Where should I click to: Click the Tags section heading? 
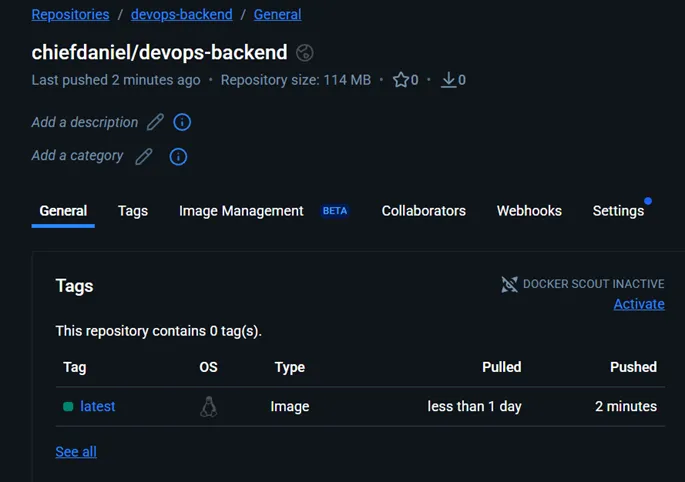[x=74, y=286]
